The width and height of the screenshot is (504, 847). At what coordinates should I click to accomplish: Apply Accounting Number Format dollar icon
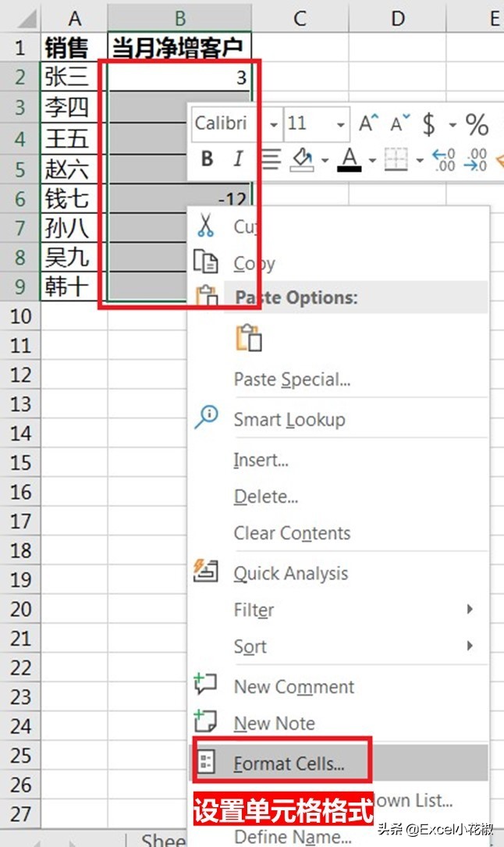coord(428,123)
